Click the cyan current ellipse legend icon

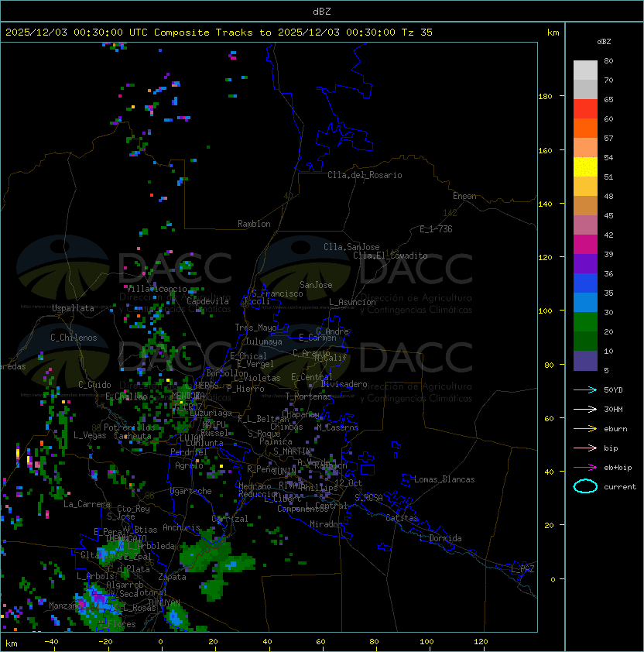pos(585,486)
